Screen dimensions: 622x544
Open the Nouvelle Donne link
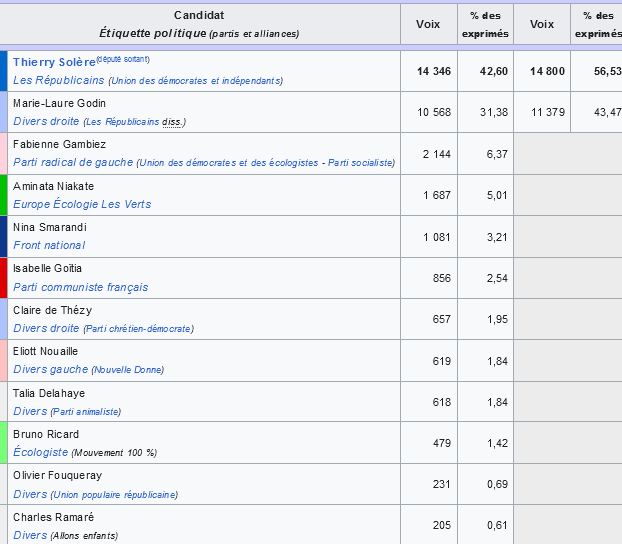[128, 370]
